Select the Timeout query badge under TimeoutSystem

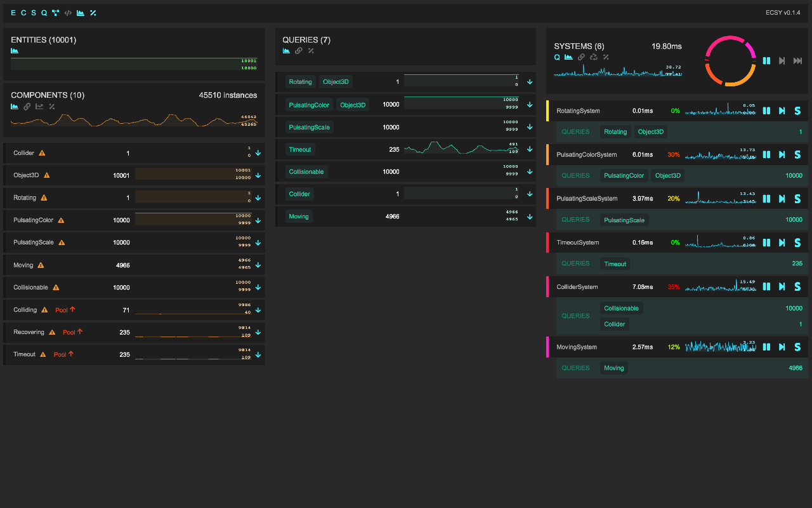click(x=615, y=264)
